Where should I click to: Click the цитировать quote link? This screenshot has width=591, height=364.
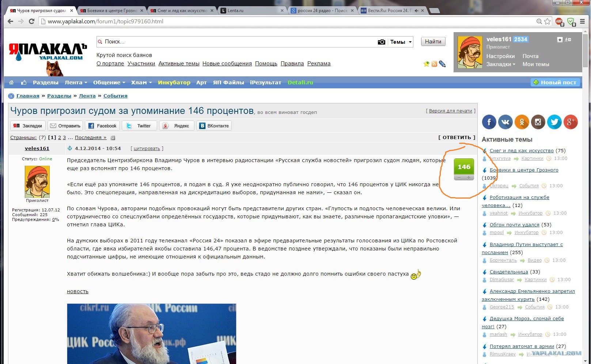point(147,149)
